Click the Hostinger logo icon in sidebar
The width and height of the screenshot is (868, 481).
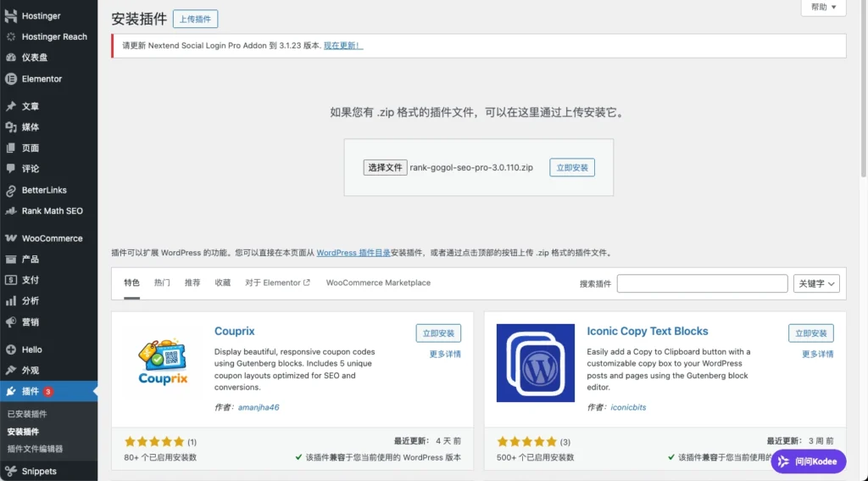click(10, 16)
